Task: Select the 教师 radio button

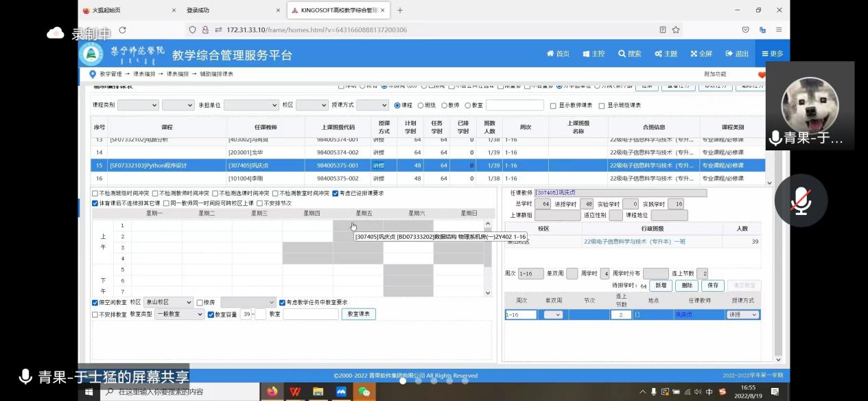Action: pyautogui.click(x=446, y=106)
